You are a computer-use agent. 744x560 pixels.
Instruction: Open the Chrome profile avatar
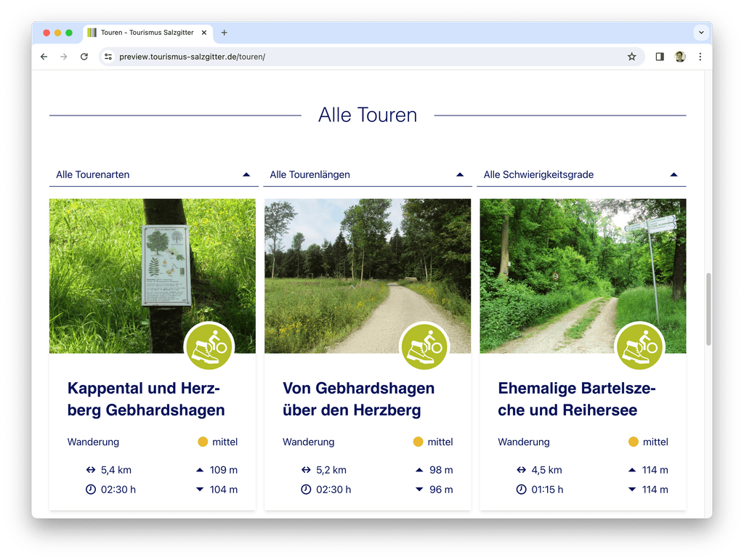click(680, 57)
